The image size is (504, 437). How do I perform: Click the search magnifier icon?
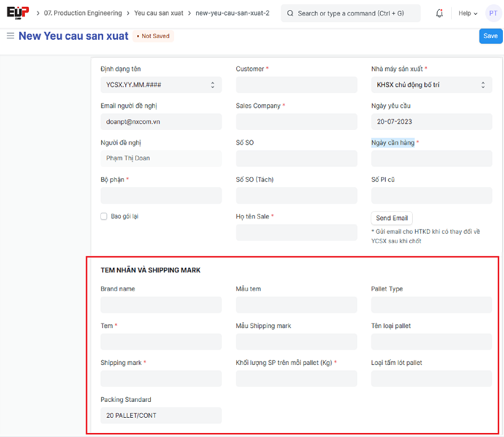[x=290, y=13]
